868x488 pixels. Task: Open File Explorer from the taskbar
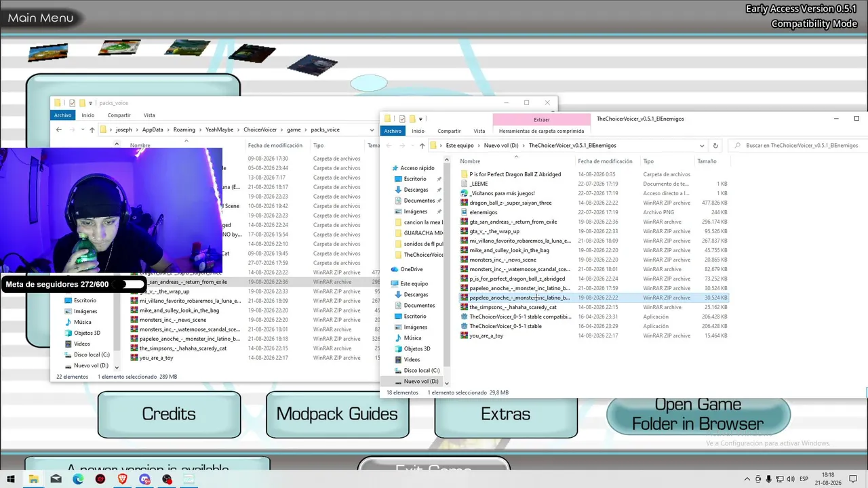(x=33, y=479)
